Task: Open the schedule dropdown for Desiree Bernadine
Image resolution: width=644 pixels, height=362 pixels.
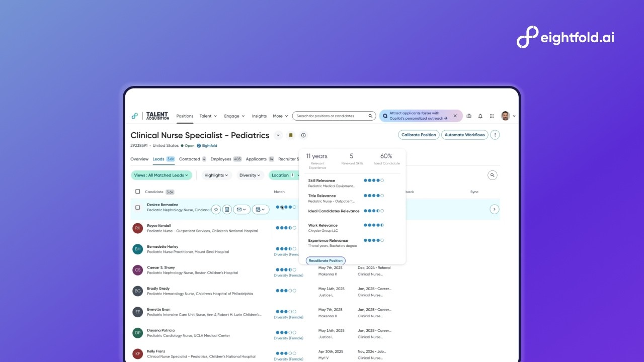Action: coord(261,209)
